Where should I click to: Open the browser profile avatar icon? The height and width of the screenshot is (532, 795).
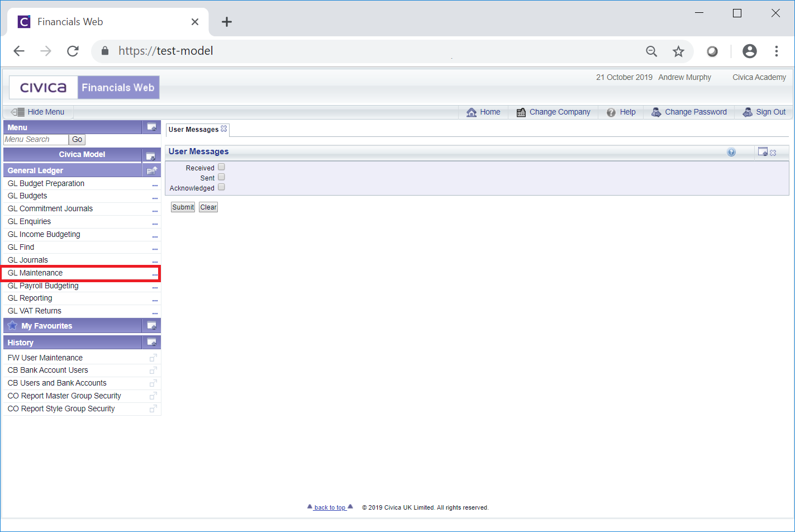(750, 51)
